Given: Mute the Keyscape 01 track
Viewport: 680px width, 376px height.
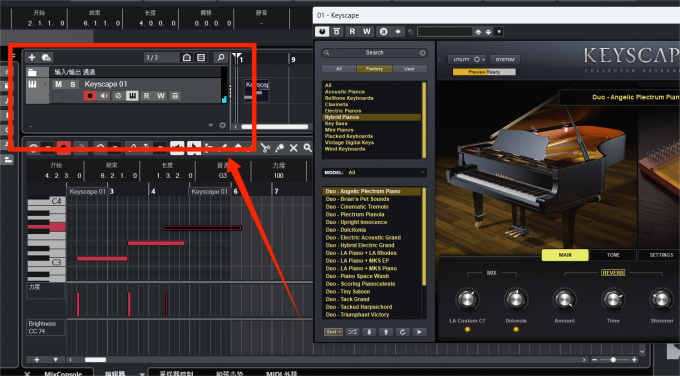Looking at the screenshot, I should click(59, 84).
